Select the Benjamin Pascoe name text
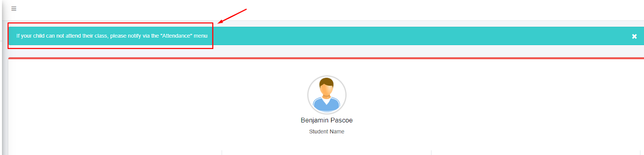This screenshot has width=644, height=155. tap(327, 120)
